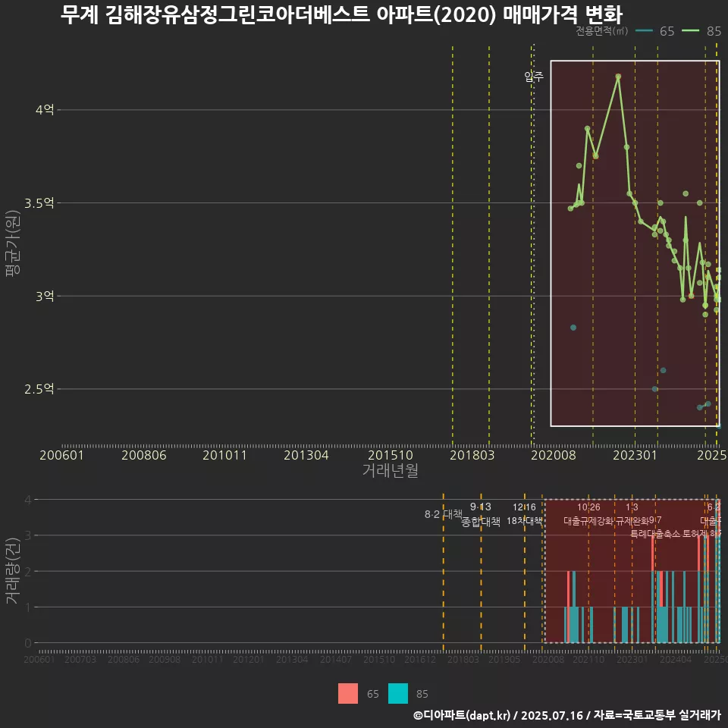Click the green 85 line sample in the top legend
The height and width of the screenshot is (728, 728).
coord(690,31)
